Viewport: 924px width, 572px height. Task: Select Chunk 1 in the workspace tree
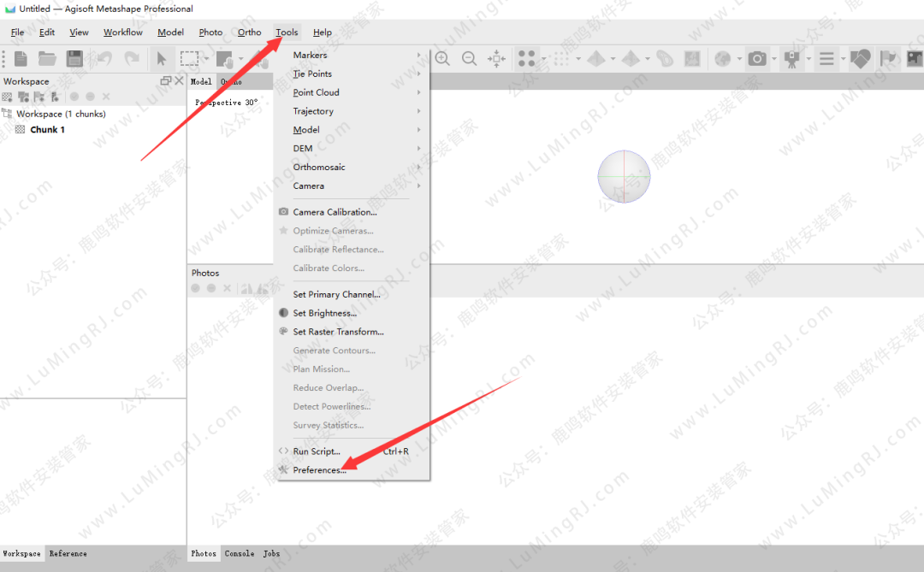coord(47,130)
